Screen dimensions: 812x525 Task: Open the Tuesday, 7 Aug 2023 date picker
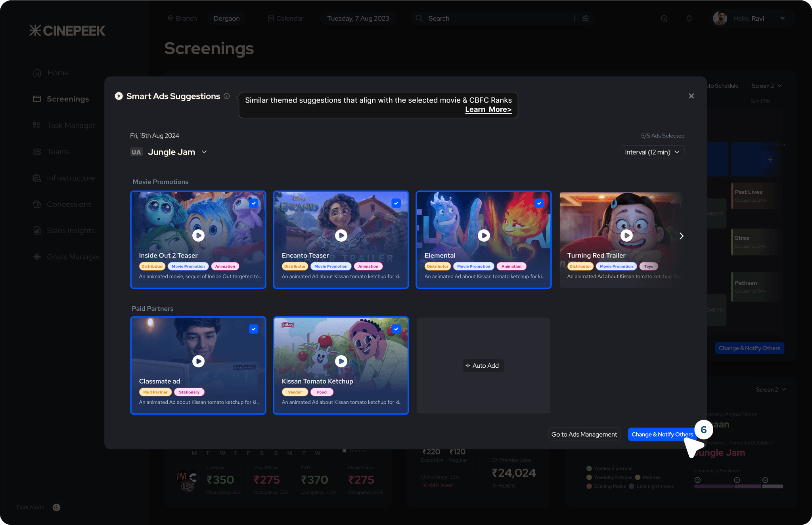(358, 18)
